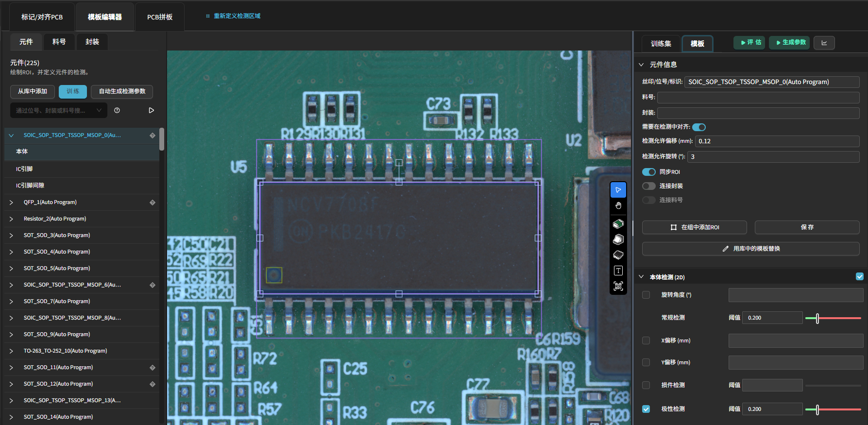Open the chart statistics icon button
The width and height of the screenshot is (868, 425).
(824, 43)
